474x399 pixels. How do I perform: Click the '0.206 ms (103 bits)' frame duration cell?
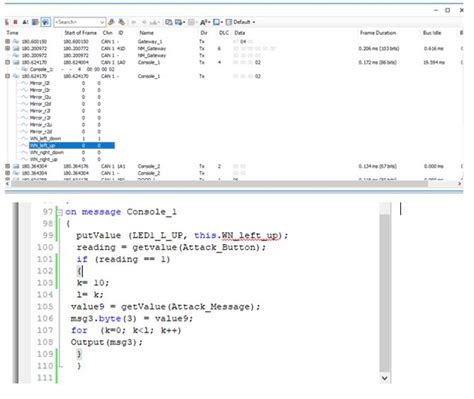[379, 49]
